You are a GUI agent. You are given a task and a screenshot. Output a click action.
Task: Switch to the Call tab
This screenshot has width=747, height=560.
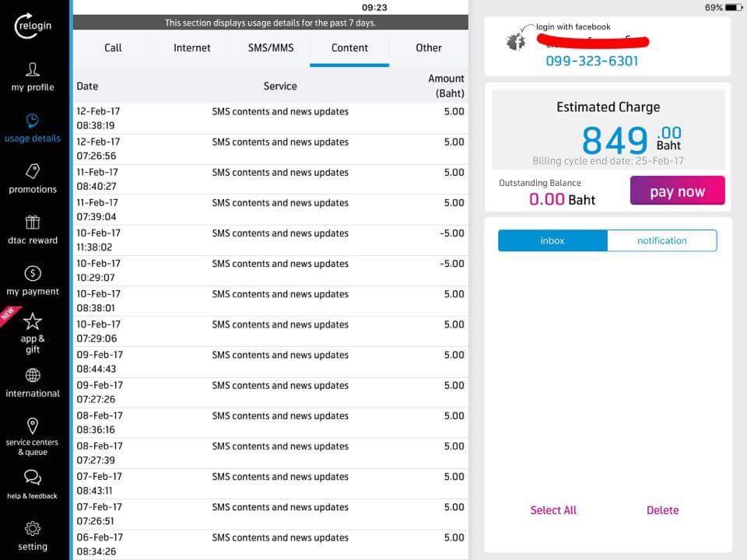113,47
